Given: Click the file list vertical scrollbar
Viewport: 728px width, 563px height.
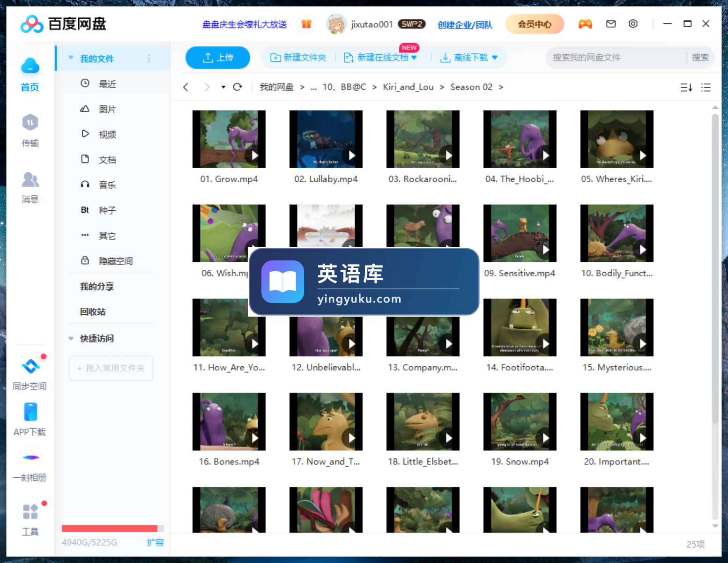Looking at the screenshot, I should tap(715, 268).
